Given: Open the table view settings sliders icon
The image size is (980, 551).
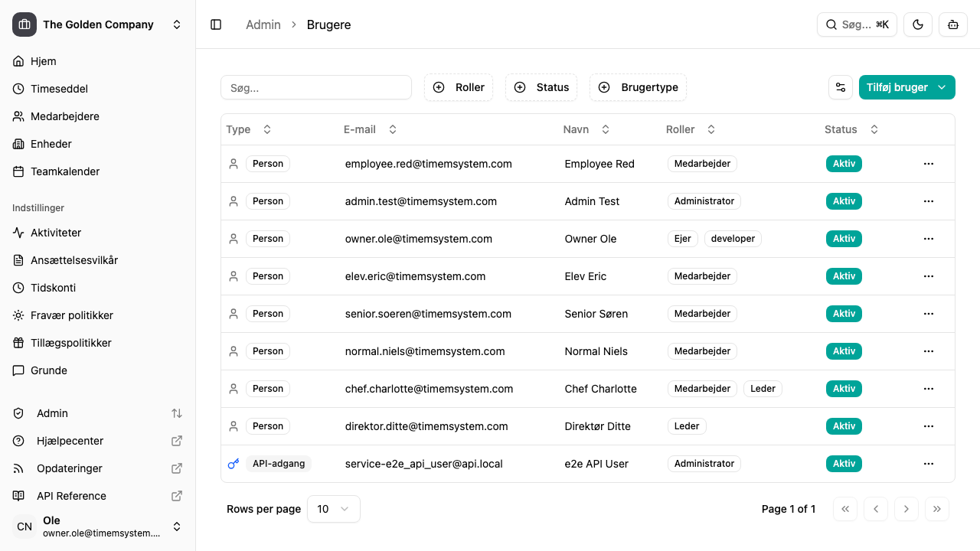Looking at the screenshot, I should [841, 87].
